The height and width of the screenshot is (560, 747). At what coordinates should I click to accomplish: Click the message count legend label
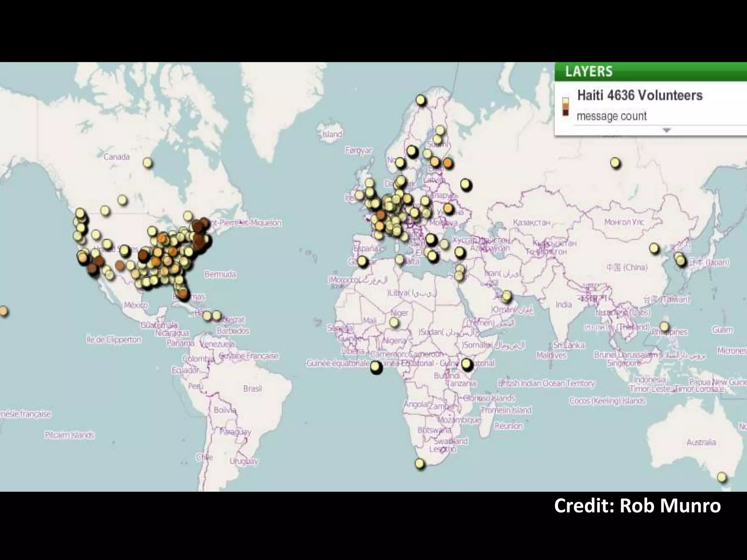pyautogui.click(x=611, y=116)
